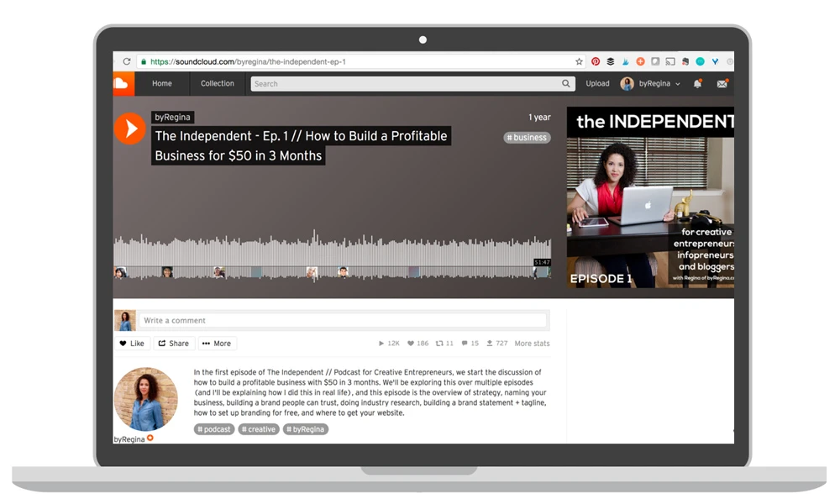Like the track
This screenshot has width=840, height=504.
click(133, 344)
